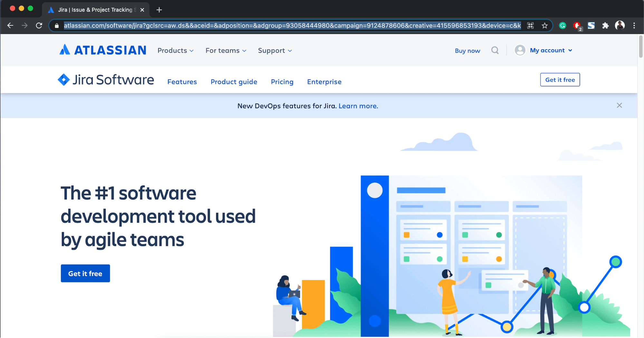The image size is (644, 338).
Task: Open the Support dropdown menu
Action: point(275,51)
